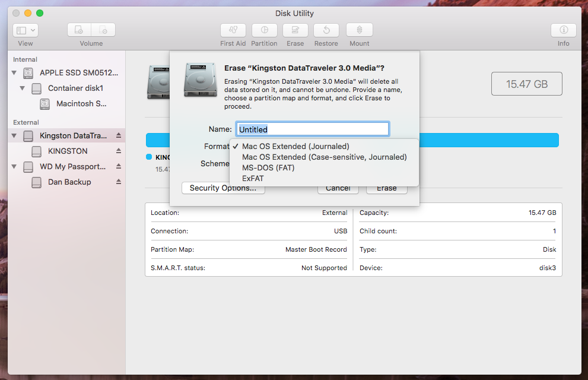This screenshot has width=588, height=380.
Task: Click the Dan Backup volume icon
Action: click(36, 182)
